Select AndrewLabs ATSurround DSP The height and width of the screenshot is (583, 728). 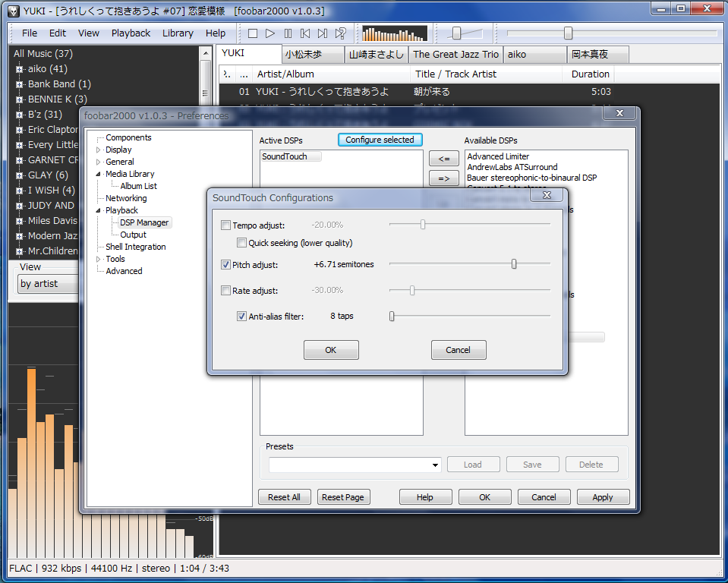[512, 167]
